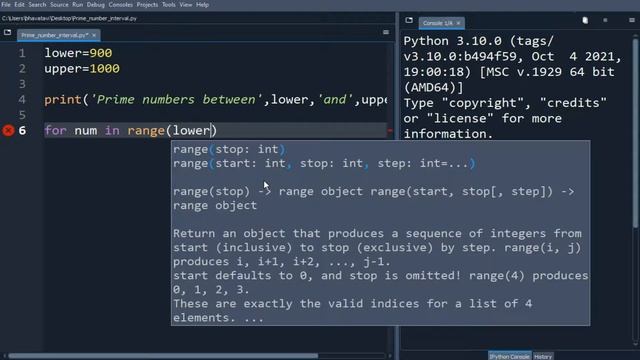Viewport: 640px width, 360px height.
Task: Open the console pane options menu
Action: tap(632, 20)
